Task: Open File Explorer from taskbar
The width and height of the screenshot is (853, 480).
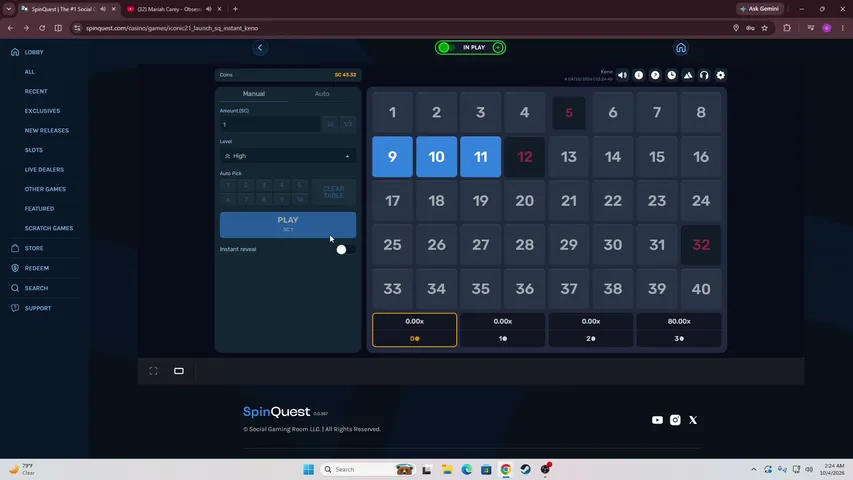Action: click(447, 469)
